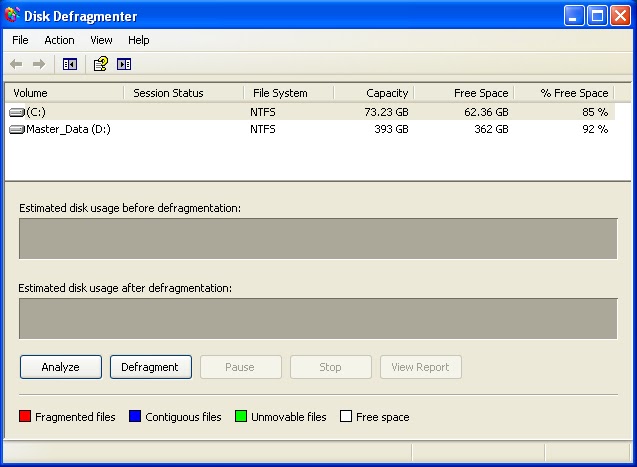Viewport: 637px width, 467px height.
Task: Toggle the Show/Hide Action Pane icon
Action: click(124, 64)
